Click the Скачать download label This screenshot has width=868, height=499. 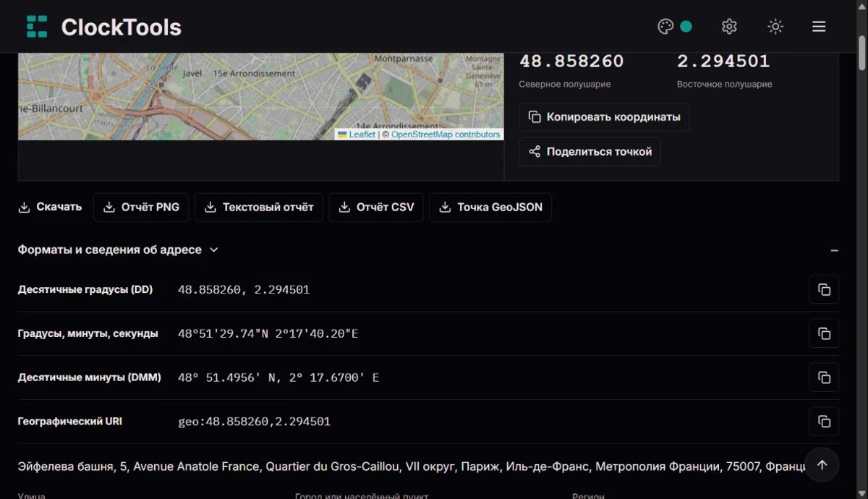coord(50,207)
